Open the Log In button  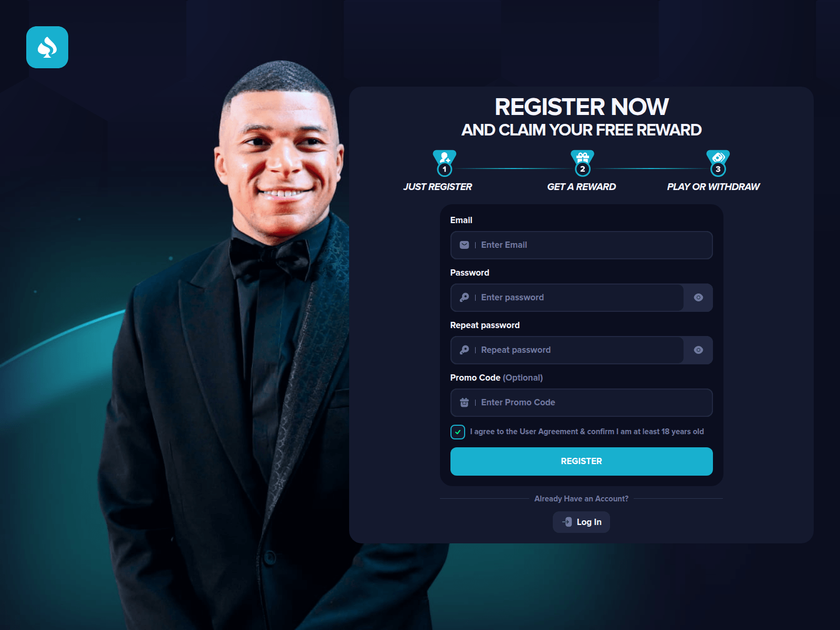(581, 522)
